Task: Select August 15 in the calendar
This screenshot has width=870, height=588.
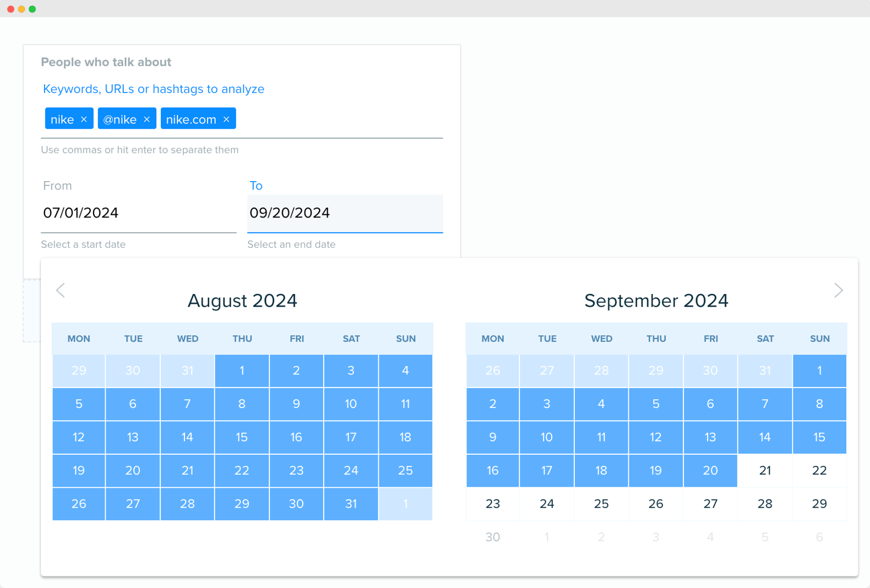Action: [x=241, y=437]
